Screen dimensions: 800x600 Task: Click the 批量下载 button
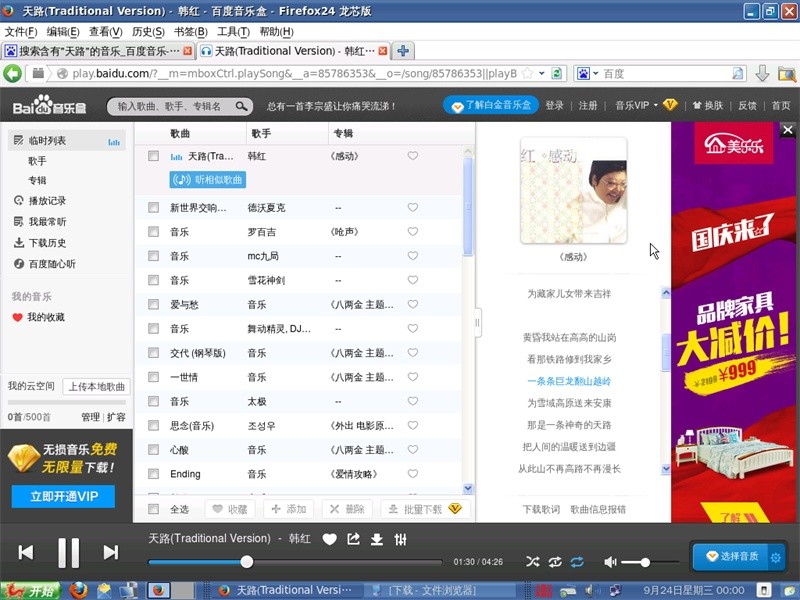pos(425,509)
